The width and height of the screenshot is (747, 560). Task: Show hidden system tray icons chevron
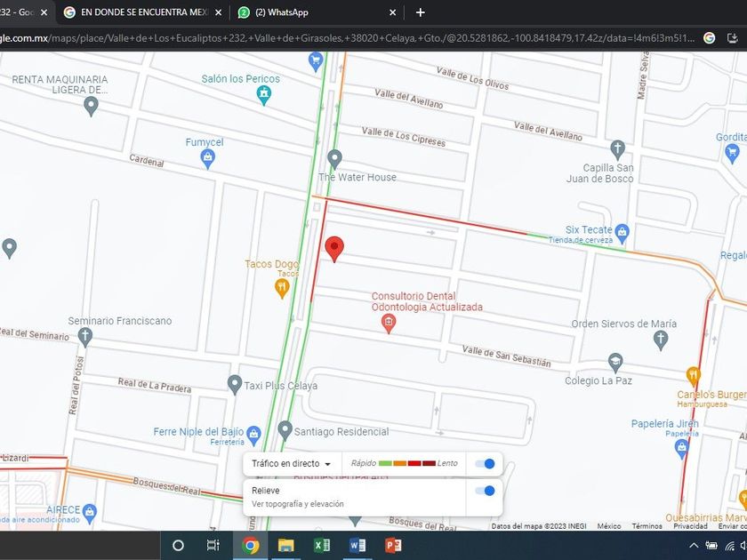point(694,545)
